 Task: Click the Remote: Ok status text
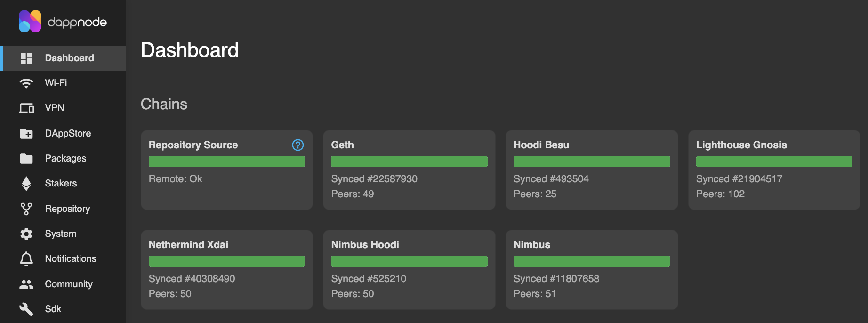[175, 179]
